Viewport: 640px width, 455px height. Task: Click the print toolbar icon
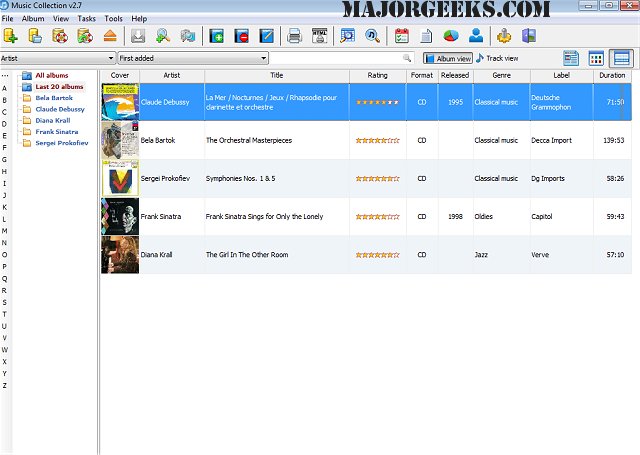pos(295,37)
